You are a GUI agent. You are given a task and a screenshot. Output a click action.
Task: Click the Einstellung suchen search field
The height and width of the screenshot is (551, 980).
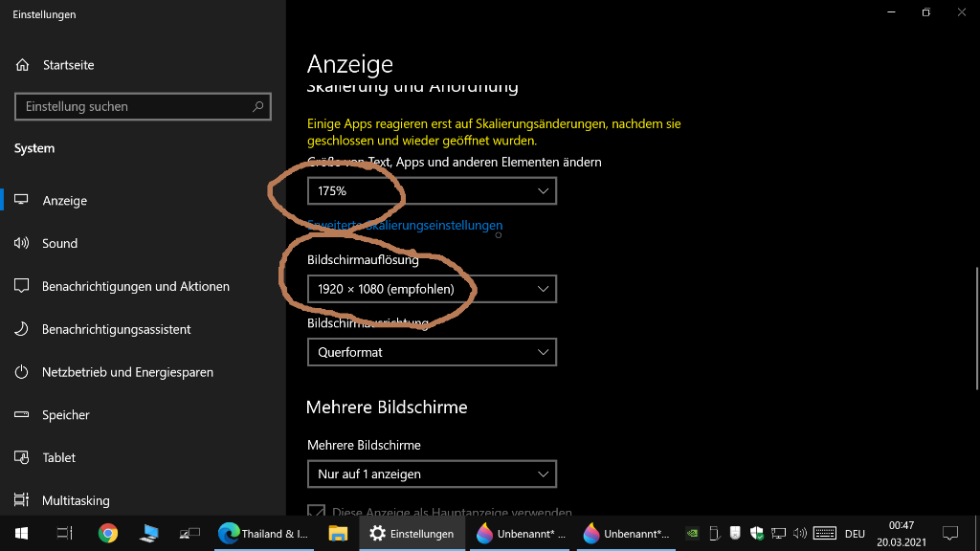[143, 107]
